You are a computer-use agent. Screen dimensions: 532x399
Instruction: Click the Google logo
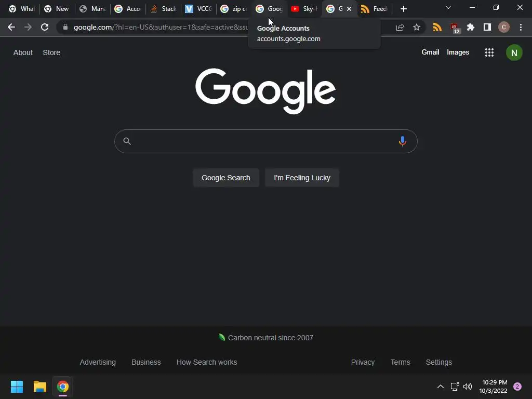point(265,91)
